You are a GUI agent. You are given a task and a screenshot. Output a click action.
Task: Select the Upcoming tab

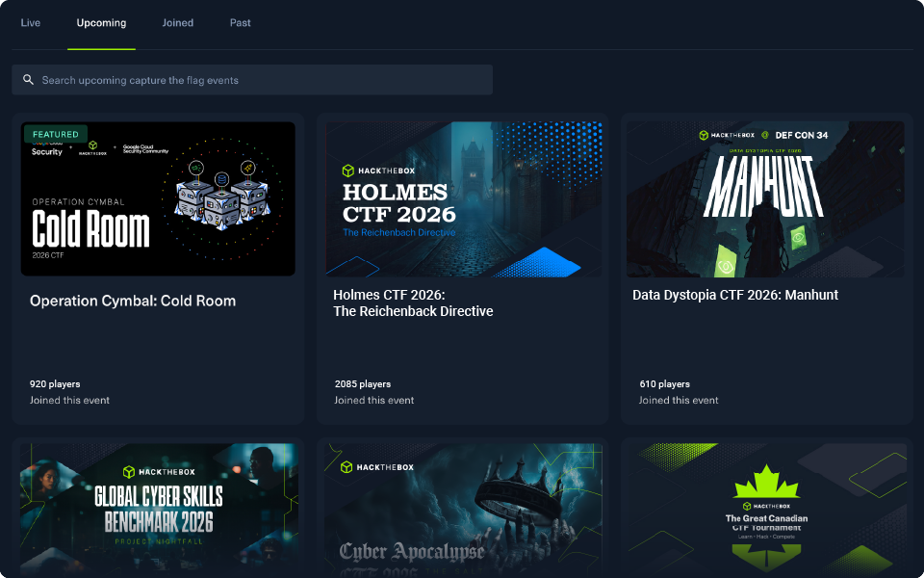(101, 23)
